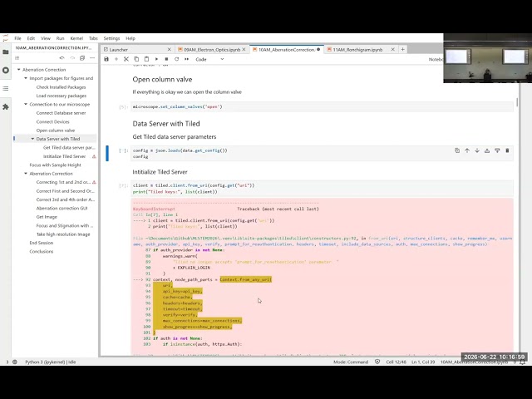Copy the selected cell from the toolbar
The width and height of the screenshot is (532, 399).
pyautogui.click(x=136, y=59)
